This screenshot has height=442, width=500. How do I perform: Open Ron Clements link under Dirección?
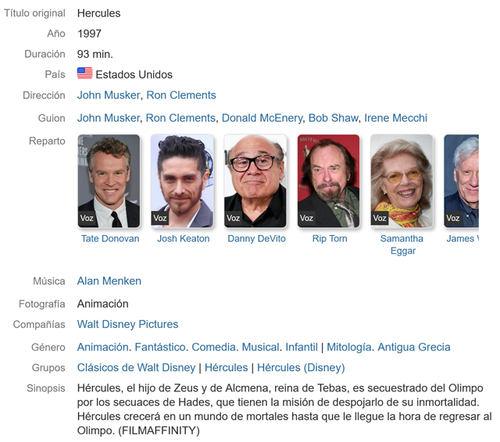(181, 95)
